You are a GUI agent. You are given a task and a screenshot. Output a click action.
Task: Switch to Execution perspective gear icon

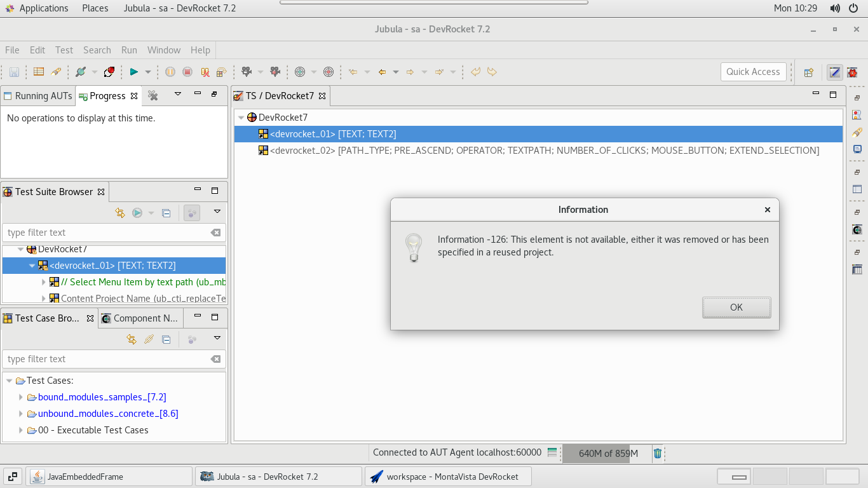tap(852, 72)
